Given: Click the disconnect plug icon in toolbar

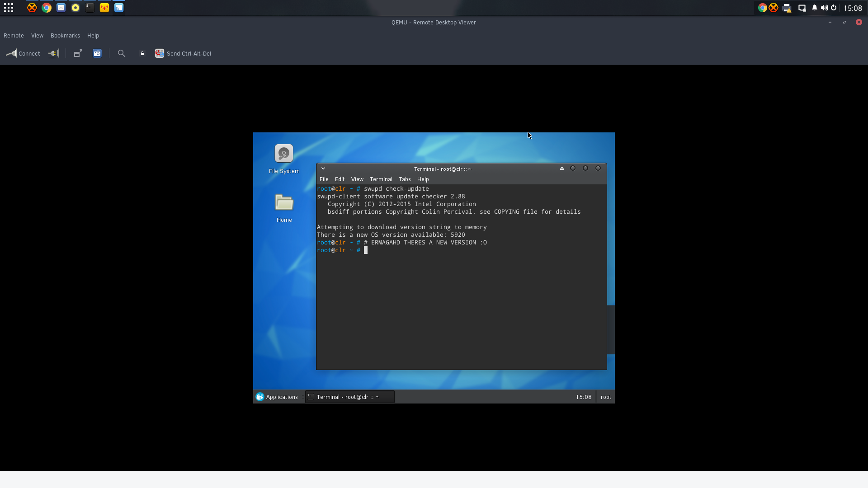Looking at the screenshot, I should pyautogui.click(x=54, y=53).
